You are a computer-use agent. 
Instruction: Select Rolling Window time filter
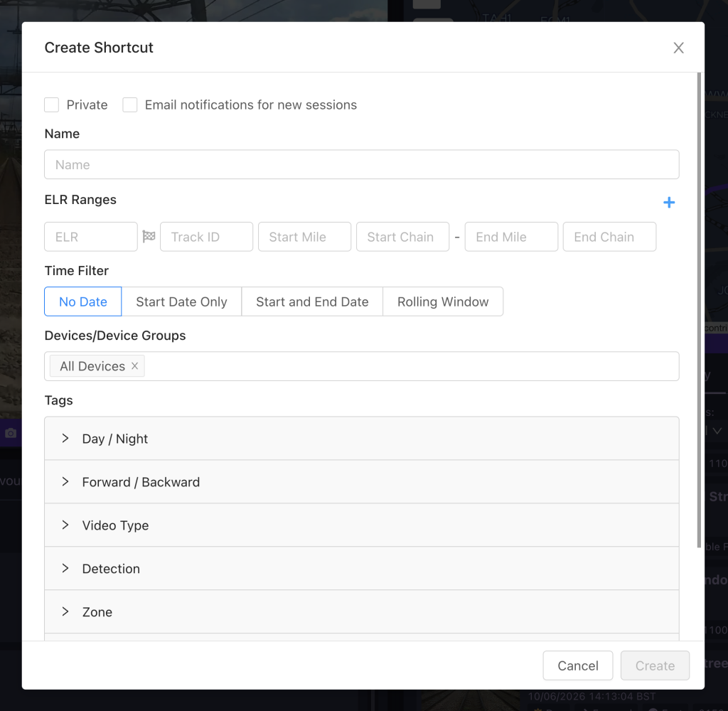point(443,302)
